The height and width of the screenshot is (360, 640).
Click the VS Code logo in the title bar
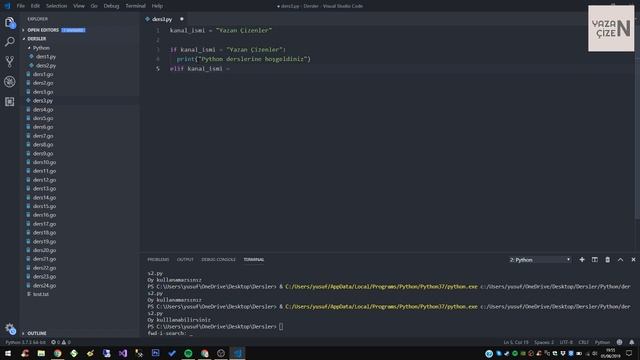click(7, 6)
